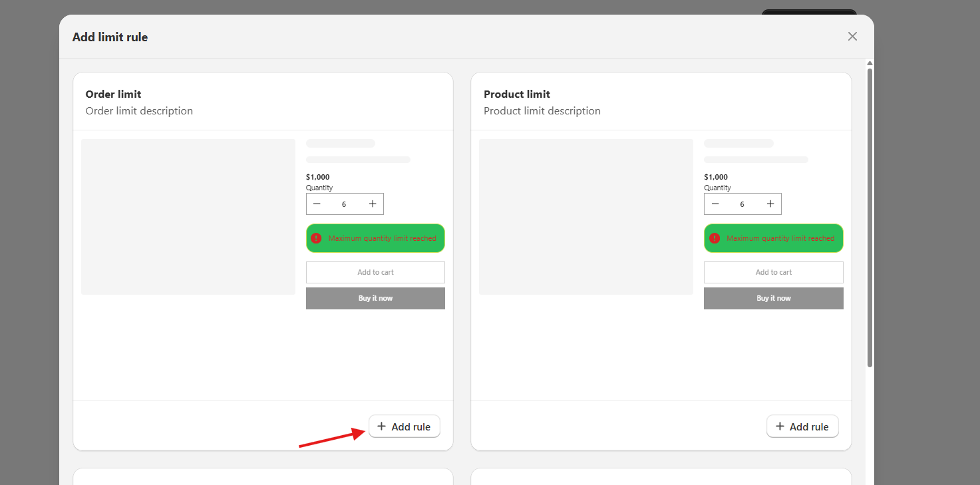Image resolution: width=980 pixels, height=485 pixels.
Task: Click Add rule for Product limit
Action: pyautogui.click(x=802, y=426)
